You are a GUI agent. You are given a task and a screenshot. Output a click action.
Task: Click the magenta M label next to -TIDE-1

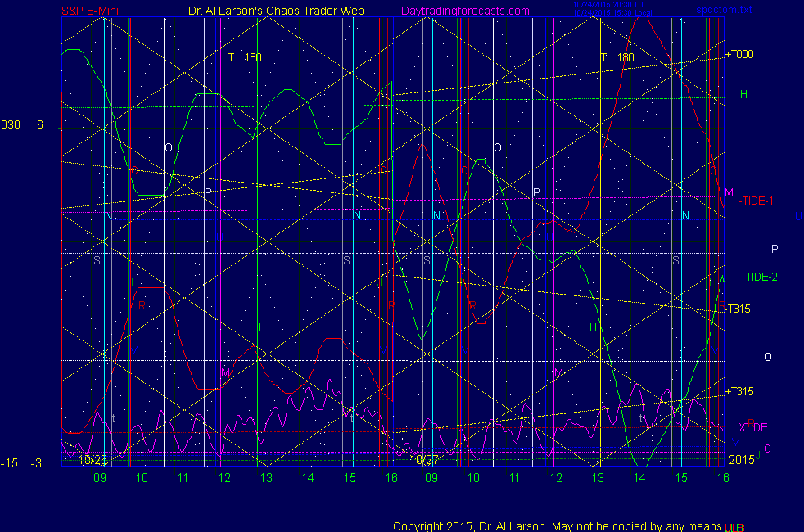tap(729, 192)
